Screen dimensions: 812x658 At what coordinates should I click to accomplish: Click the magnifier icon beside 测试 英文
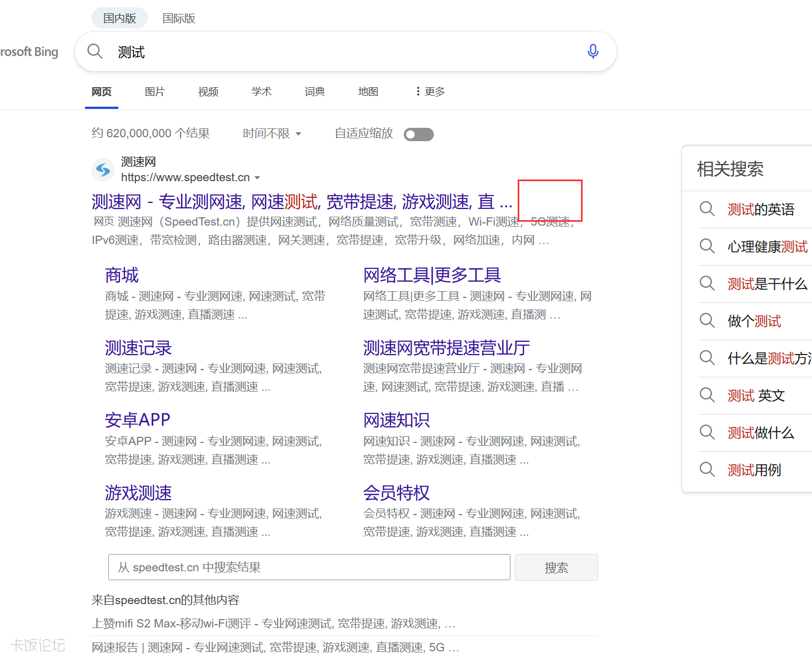707,395
